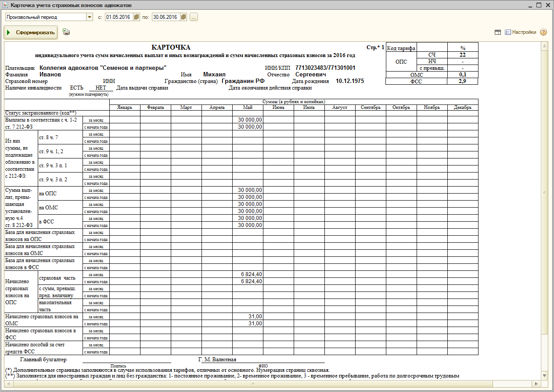Open calendar for end date 30.06.2016
The image size is (554, 392).
click(x=183, y=17)
